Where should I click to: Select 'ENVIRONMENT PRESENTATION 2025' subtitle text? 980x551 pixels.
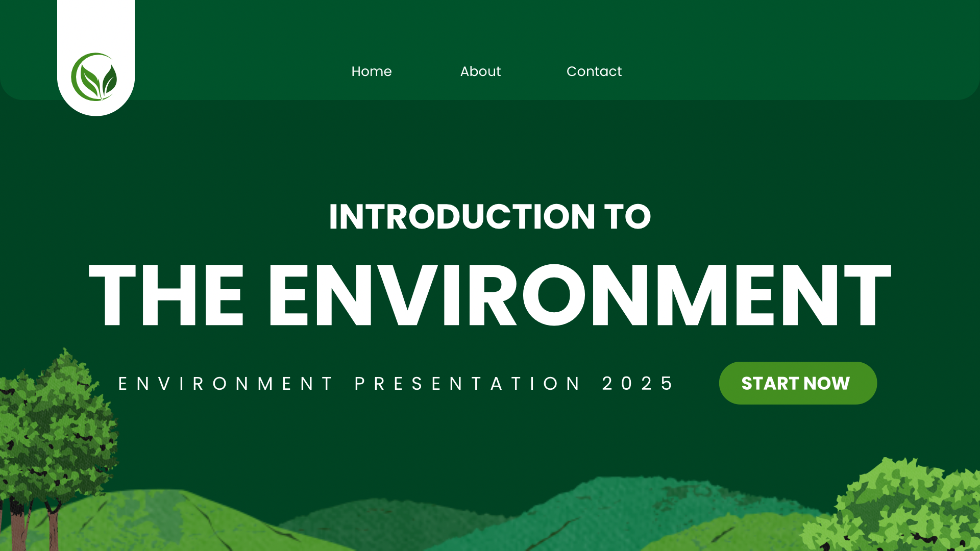[396, 384]
